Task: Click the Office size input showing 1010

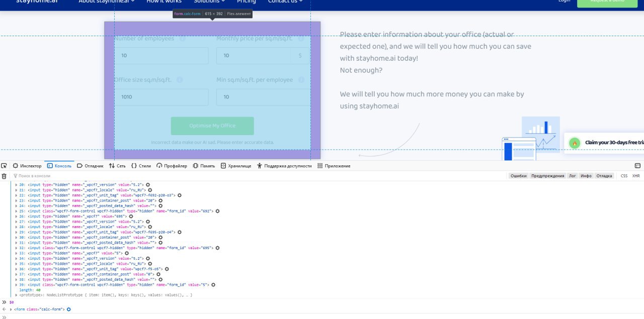Action: 162,97
